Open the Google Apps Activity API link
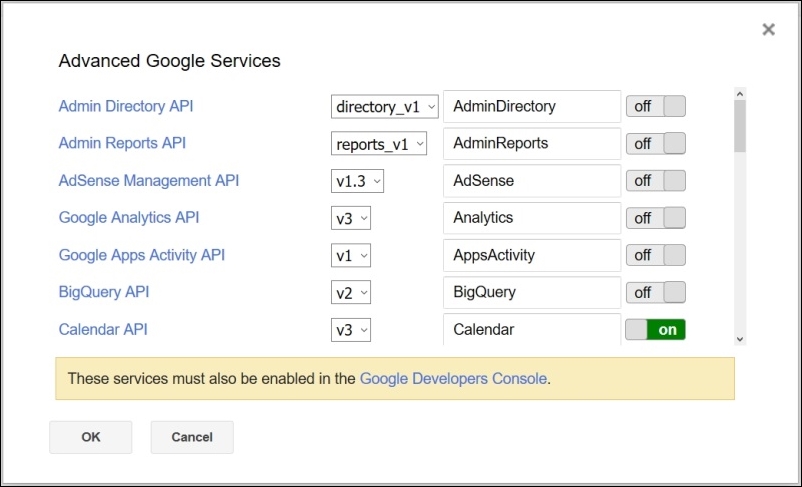Viewport: 802px width, 487px height. click(142, 255)
